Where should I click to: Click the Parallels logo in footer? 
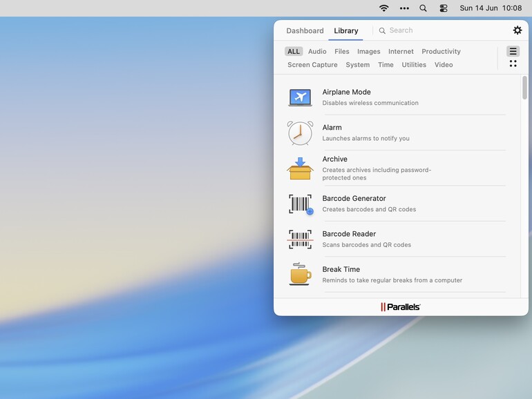tap(400, 306)
